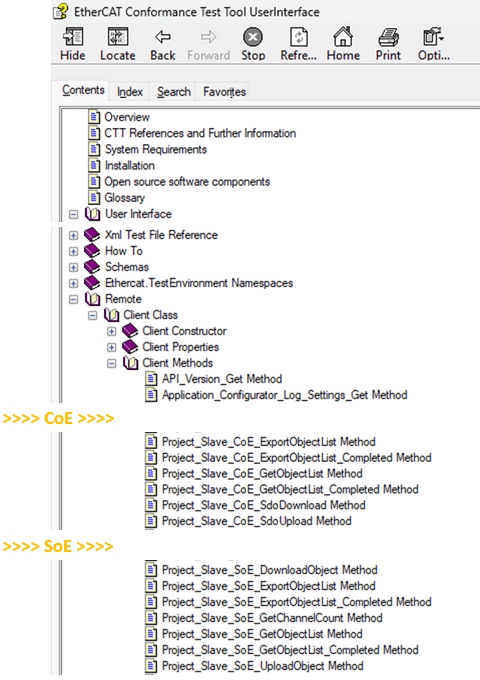480x680 pixels.
Task: Click the book icon of Xml Test File Reference
Action: 92,235
